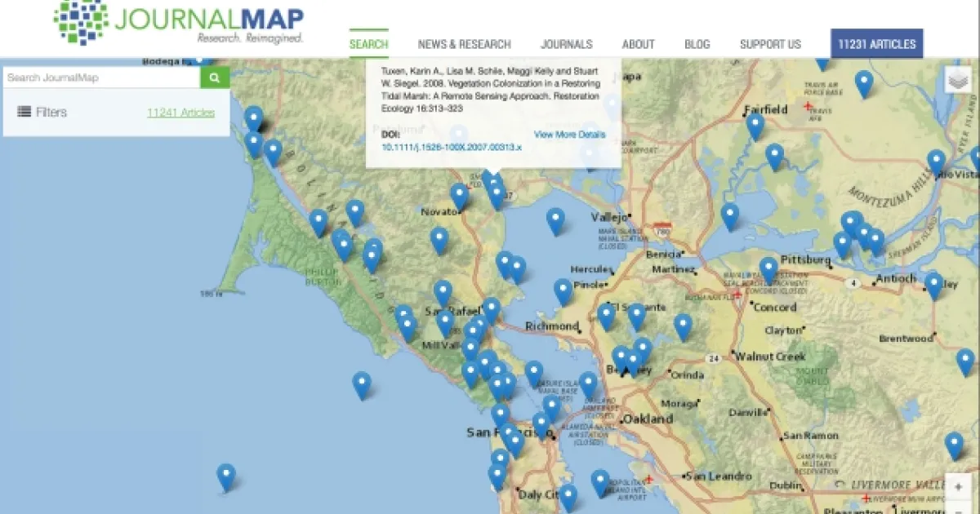Open the Journals menu item

(566, 44)
